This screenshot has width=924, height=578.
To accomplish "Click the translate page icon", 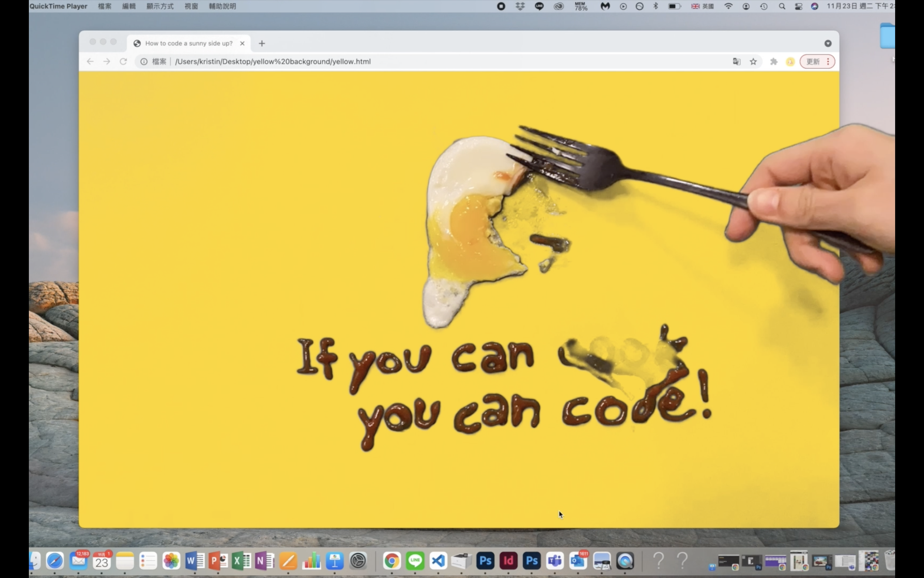I will pos(737,61).
